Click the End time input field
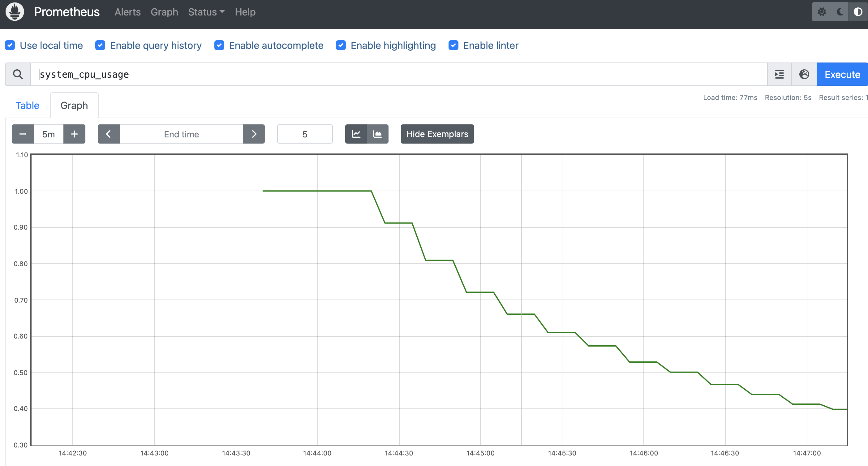 click(181, 134)
